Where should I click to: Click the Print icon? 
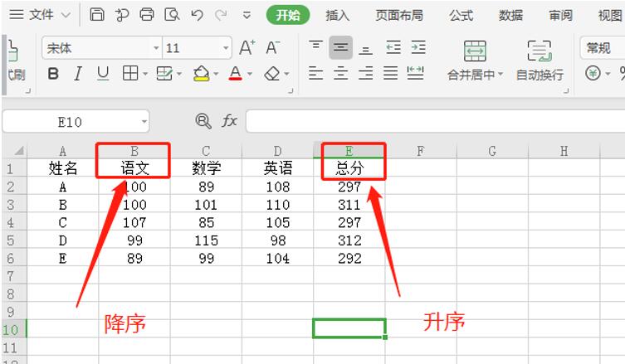tap(147, 15)
